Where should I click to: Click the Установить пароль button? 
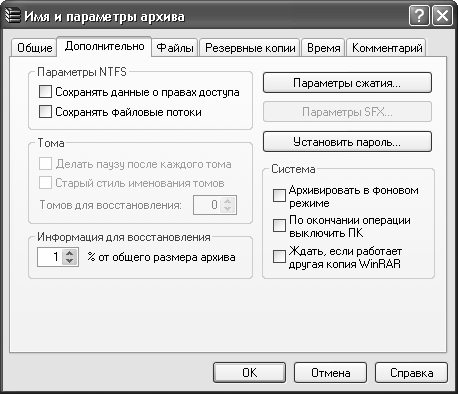[x=347, y=142]
